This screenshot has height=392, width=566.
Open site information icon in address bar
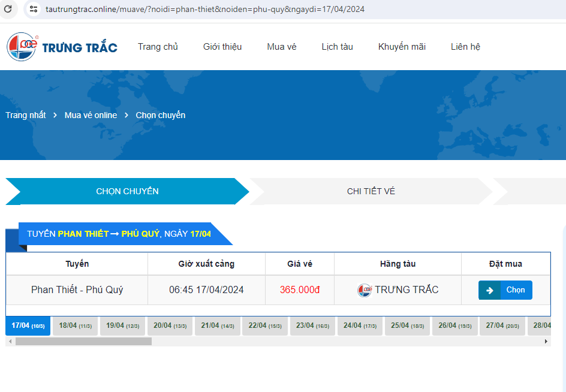[x=34, y=9]
